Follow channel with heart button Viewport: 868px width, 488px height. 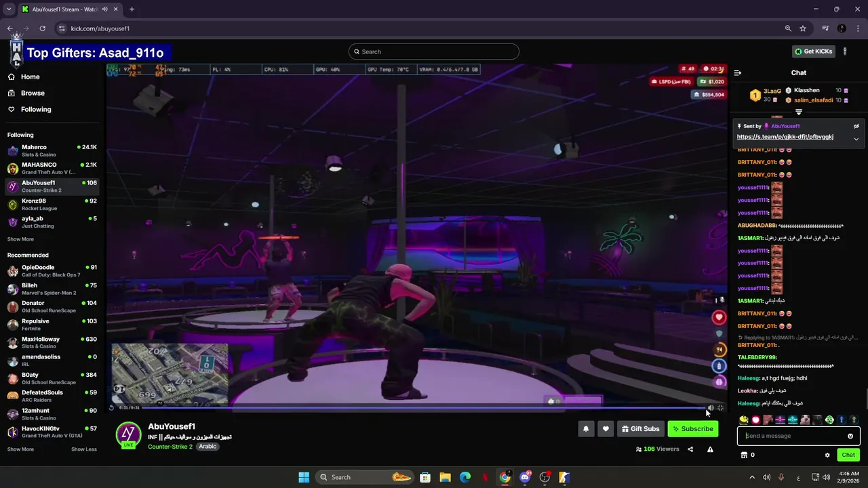click(x=606, y=429)
